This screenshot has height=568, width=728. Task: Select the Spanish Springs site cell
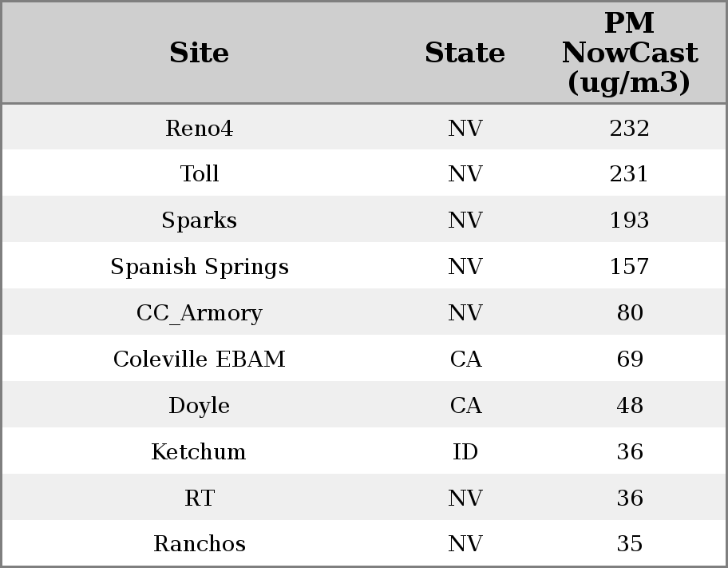pos(199,267)
